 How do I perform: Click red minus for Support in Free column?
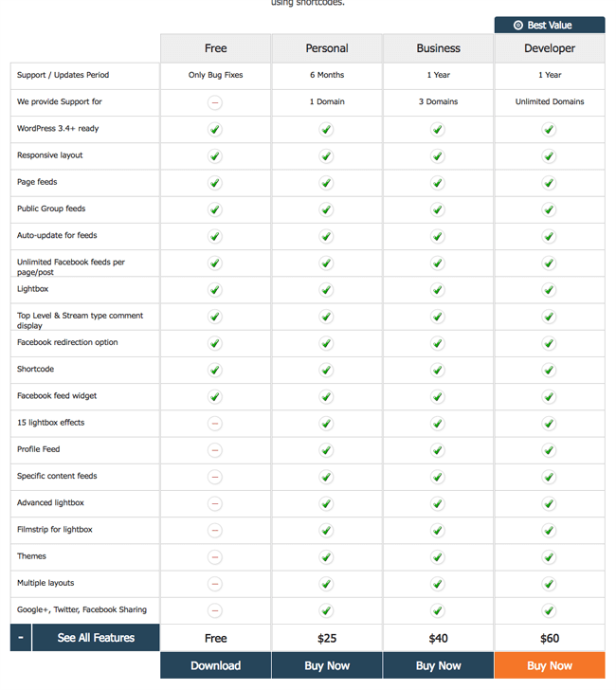coord(215,102)
